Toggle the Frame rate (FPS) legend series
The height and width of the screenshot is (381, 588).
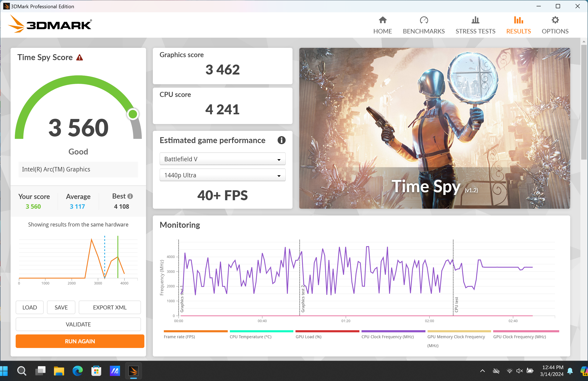[195, 335]
